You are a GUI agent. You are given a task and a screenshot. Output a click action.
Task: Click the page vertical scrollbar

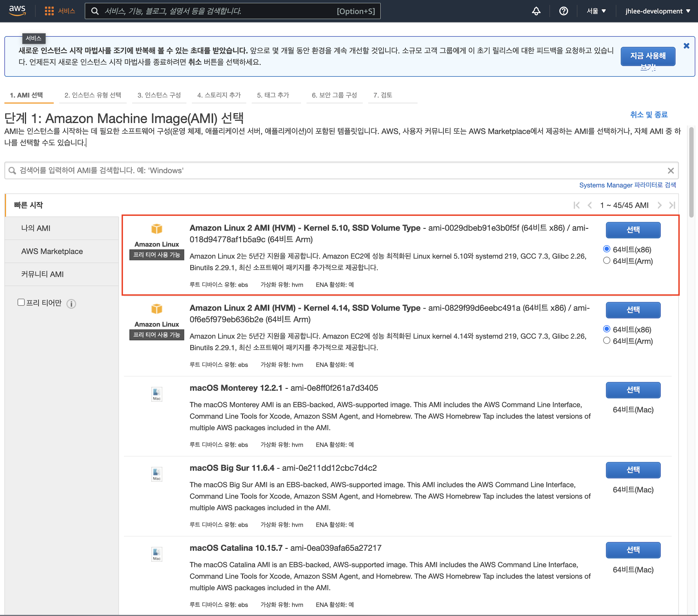tap(691, 172)
